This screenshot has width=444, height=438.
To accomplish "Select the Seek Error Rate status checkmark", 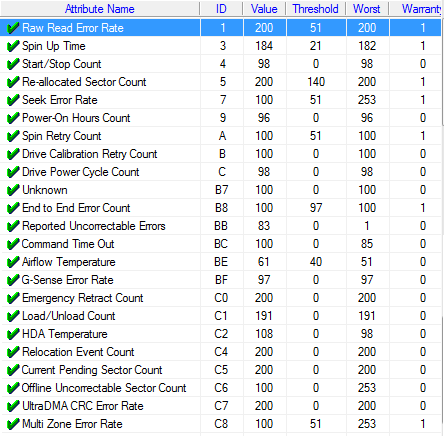I will pos(13,100).
